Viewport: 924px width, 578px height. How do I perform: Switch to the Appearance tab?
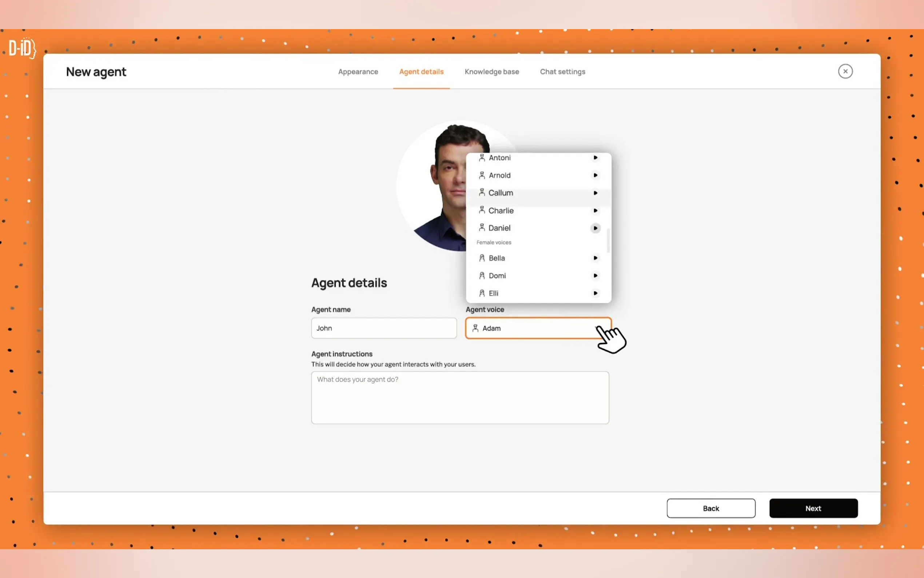click(x=358, y=72)
